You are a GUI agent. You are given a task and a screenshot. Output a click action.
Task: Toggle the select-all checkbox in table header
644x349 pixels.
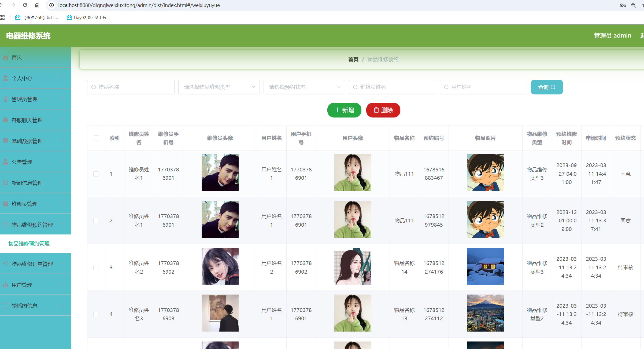click(97, 138)
